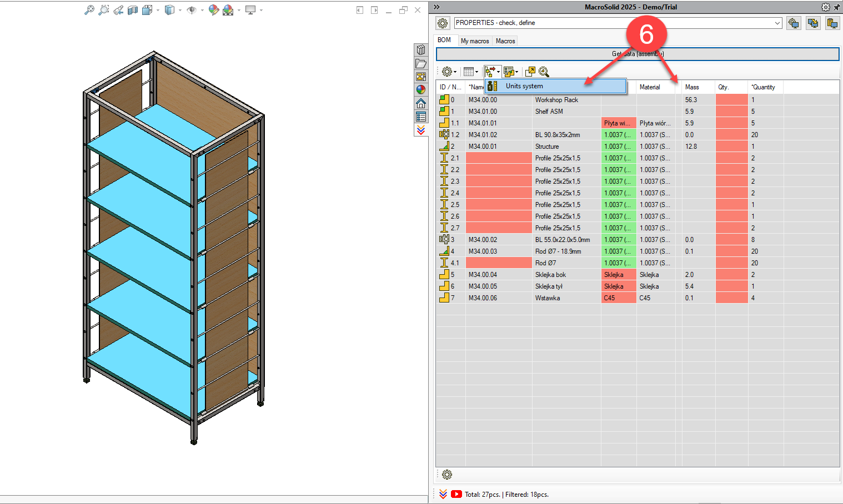This screenshot has width=843, height=504.
Task: Click the View Orientation cube icon
Action: pyautogui.click(x=147, y=10)
